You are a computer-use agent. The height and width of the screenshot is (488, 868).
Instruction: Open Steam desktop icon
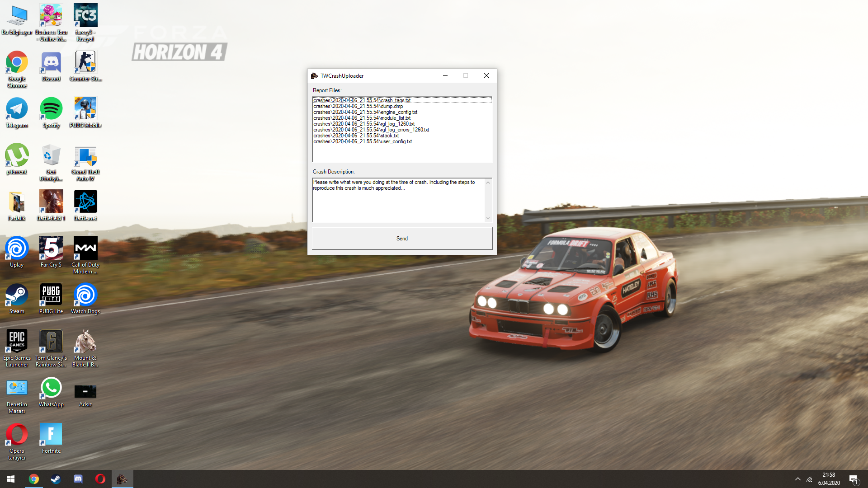click(17, 299)
